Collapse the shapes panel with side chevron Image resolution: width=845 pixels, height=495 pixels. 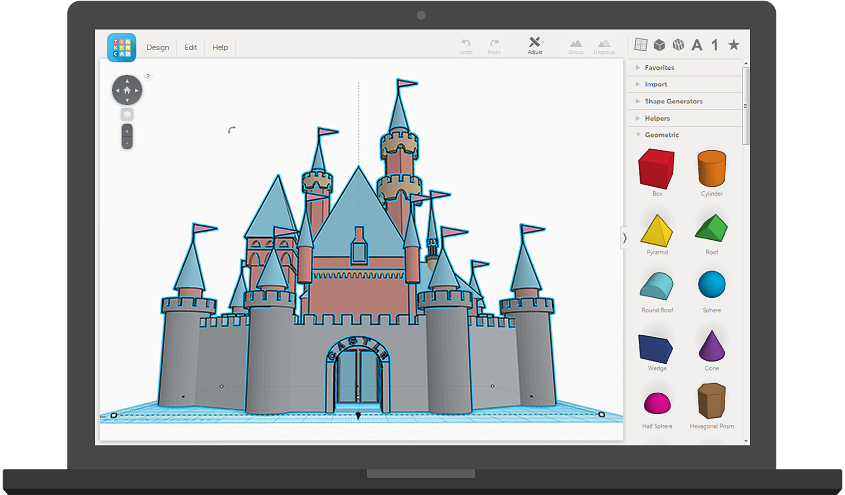coord(625,238)
